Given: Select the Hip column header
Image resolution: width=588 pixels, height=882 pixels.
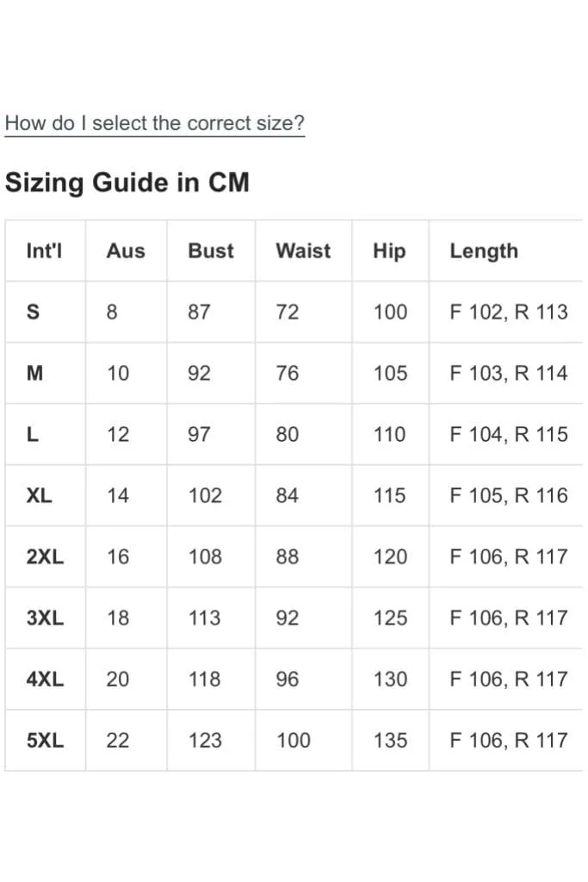Looking at the screenshot, I should (390, 251).
